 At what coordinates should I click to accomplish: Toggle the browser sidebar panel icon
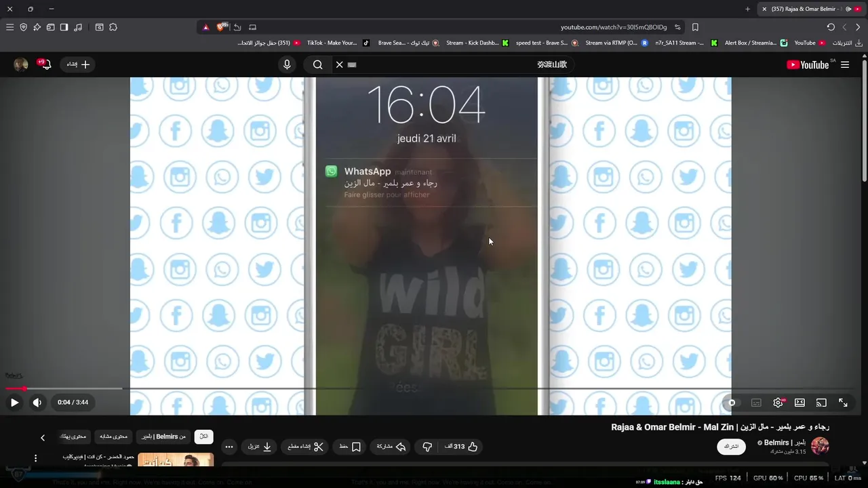[64, 27]
